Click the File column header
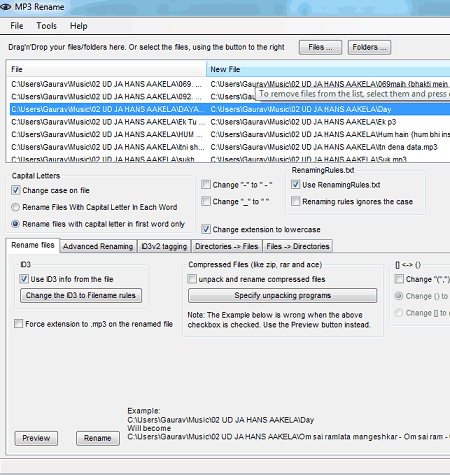Viewport: 450px width, 475px height. (x=106, y=69)
